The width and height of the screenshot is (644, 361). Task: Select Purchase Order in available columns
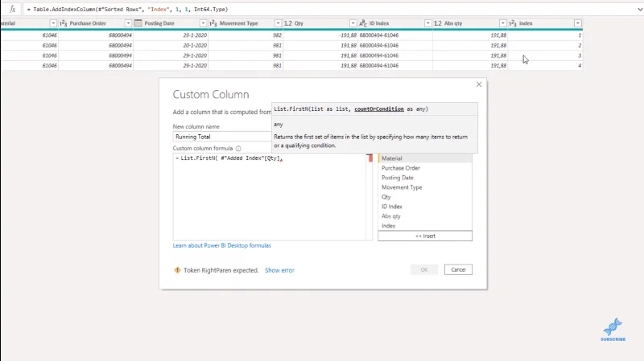(425, 168)
